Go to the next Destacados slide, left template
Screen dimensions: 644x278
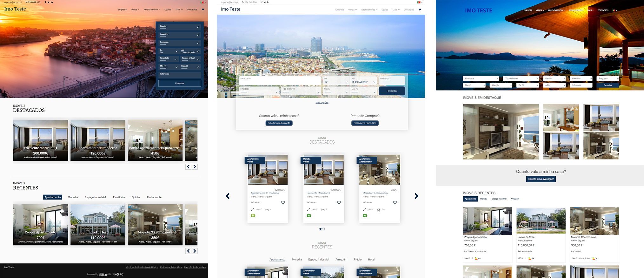pos(195,166)
